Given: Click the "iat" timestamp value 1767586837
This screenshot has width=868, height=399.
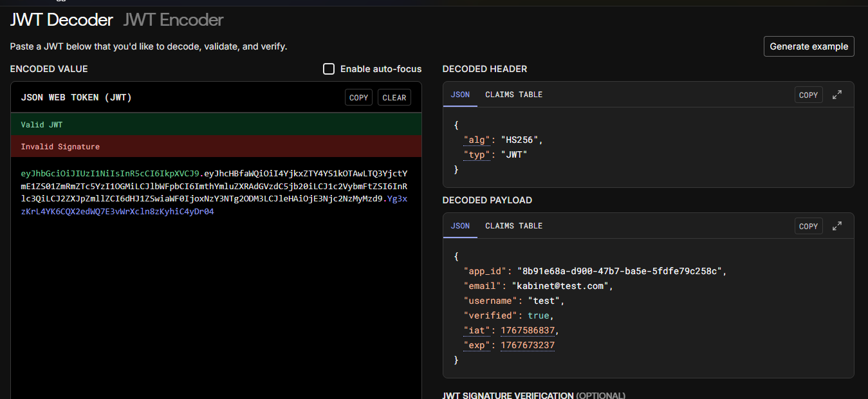Looking at the screenshot, I should pos(528,330).
